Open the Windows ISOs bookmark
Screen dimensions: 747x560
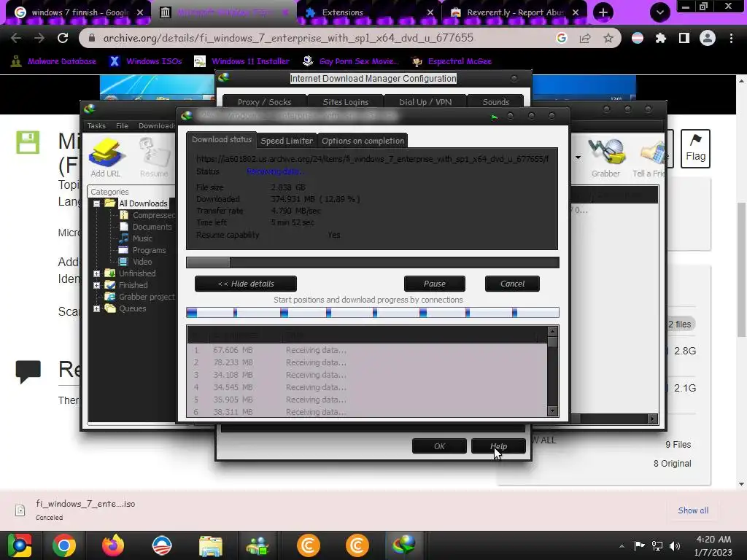[146, 61]
